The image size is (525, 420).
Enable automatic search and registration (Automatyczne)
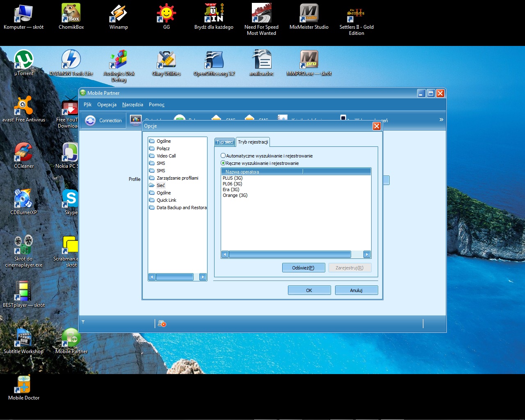223,156
